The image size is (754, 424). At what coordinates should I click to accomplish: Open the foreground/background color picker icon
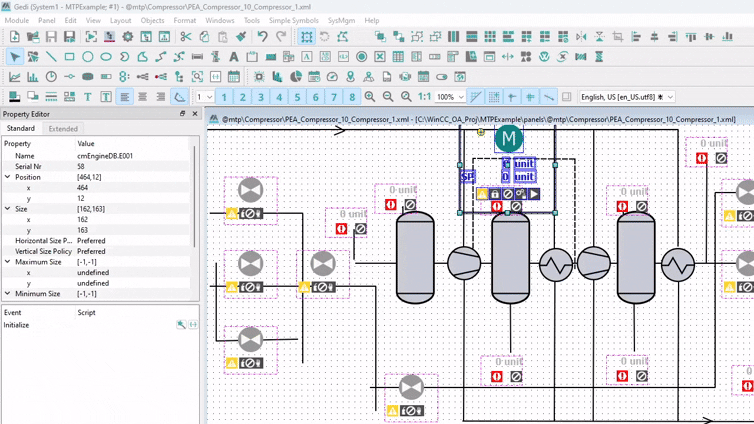[14, 97]
